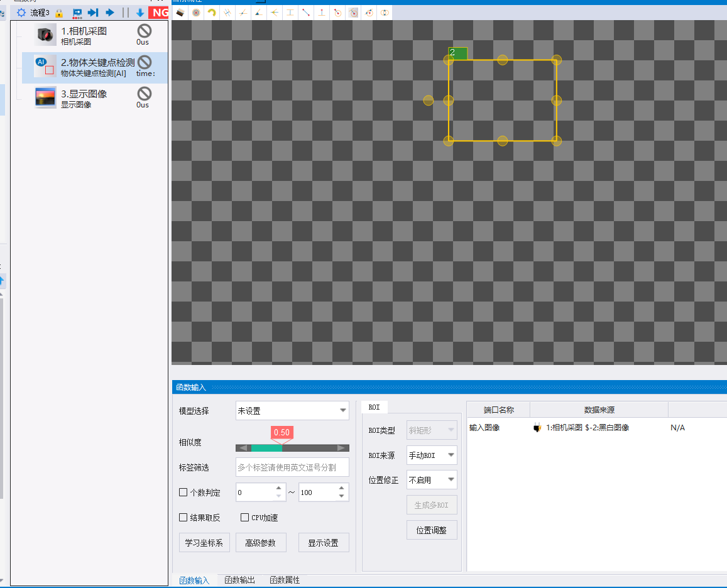
Task: Click the lock icon beside 流程3
Action: pos(59,13)
